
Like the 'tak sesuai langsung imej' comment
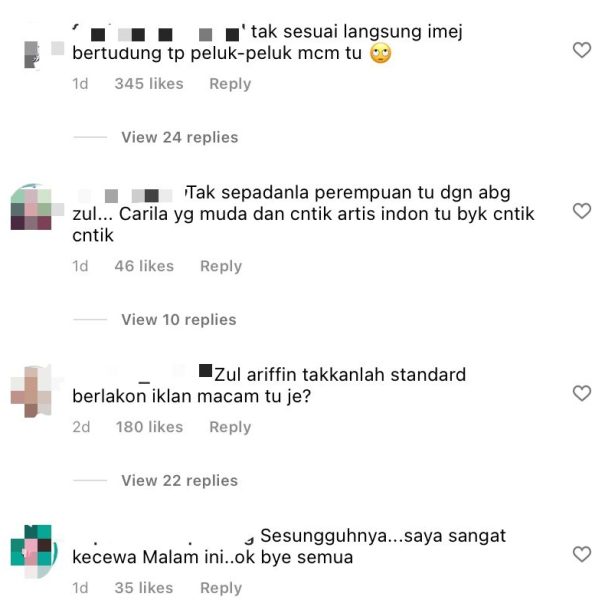coord(581,50)
